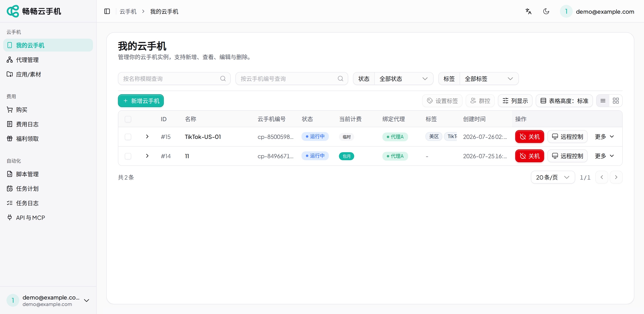Click device name 11 in row #14
644x314 pixels.
tap(187, 156)
